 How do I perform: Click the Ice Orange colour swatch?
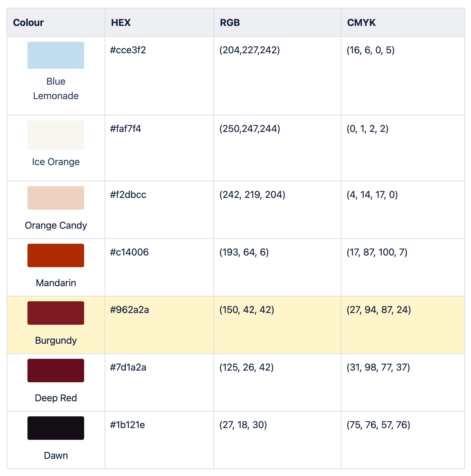pyautogui.click(x=56, y=135)
